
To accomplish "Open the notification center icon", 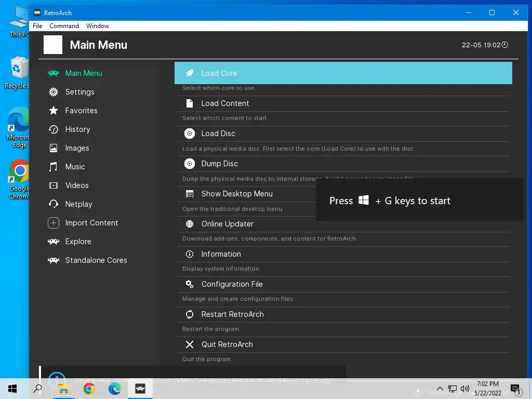I will [x=515, y=389].
